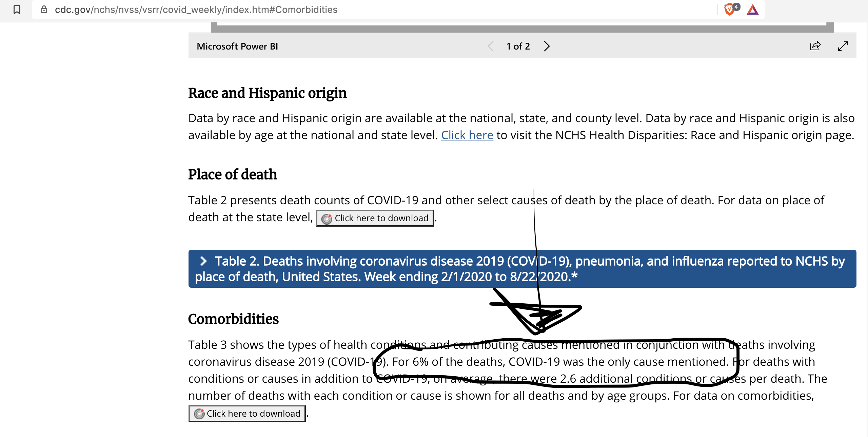This screenshot has height=437, width=868.
Task: Enter Power BI full screen mode
Action: pyautogui.click(x=843, y=46)
